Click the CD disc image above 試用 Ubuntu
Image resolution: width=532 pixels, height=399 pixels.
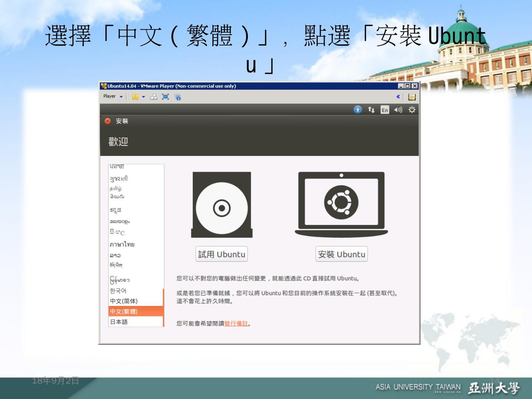coord(222,205)
